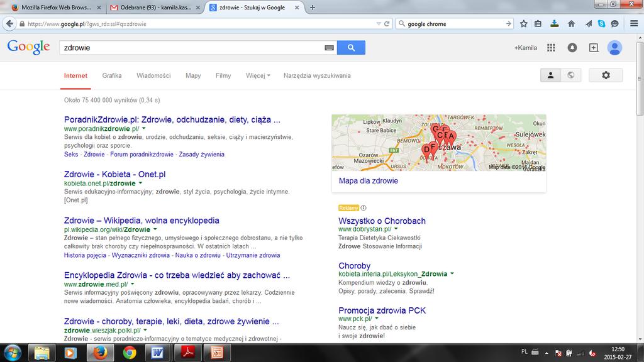Open Adobe Reader from the taskbar

point(187,353)
